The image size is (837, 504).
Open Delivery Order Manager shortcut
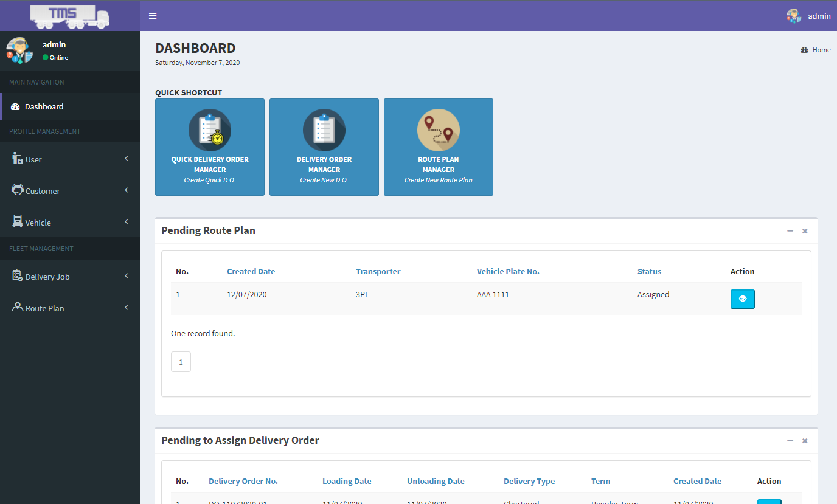click(x=324, y=147)
